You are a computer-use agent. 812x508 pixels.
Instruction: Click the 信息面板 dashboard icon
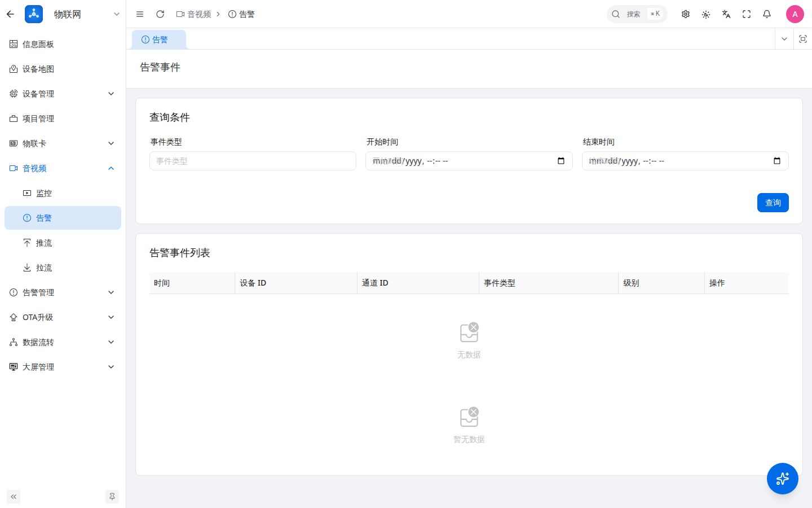[x=14, y=44]
